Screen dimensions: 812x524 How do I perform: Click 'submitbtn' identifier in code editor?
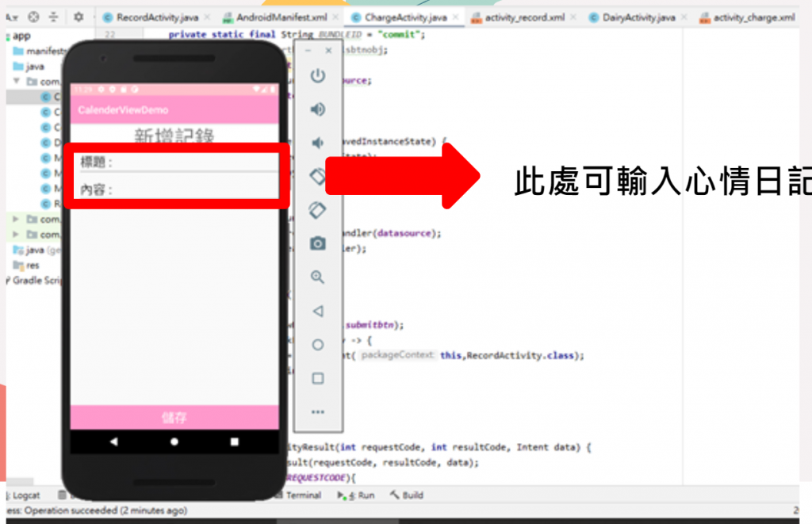[x=370, y=325]
